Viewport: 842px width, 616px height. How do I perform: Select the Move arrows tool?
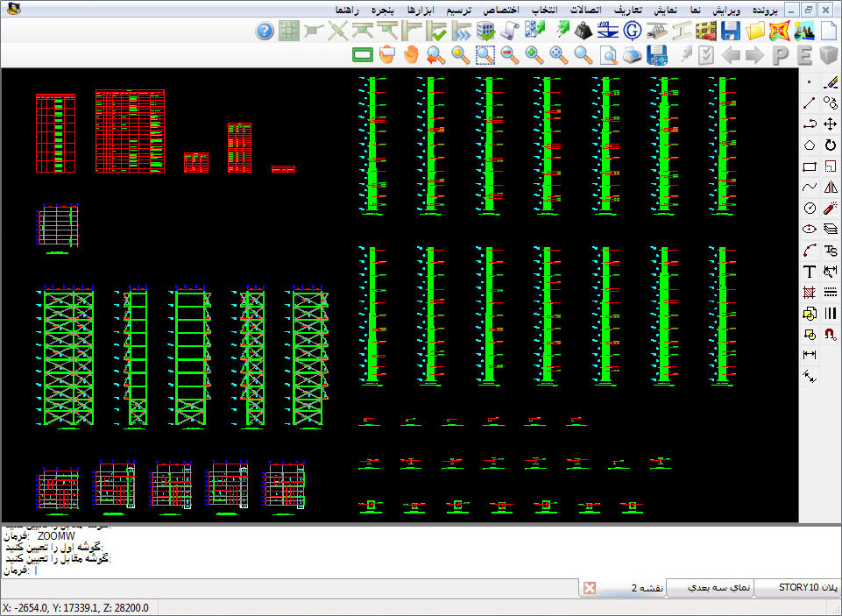[x=831, y=124]
